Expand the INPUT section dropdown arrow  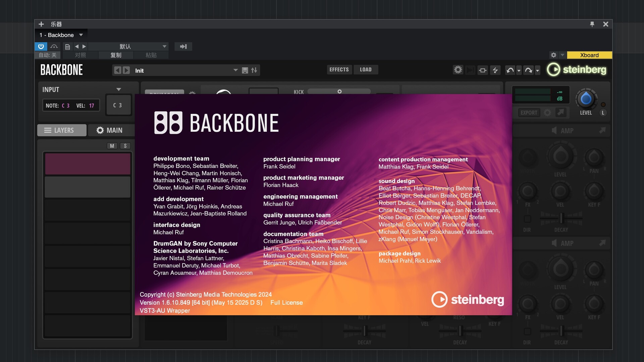click(119, 89)
